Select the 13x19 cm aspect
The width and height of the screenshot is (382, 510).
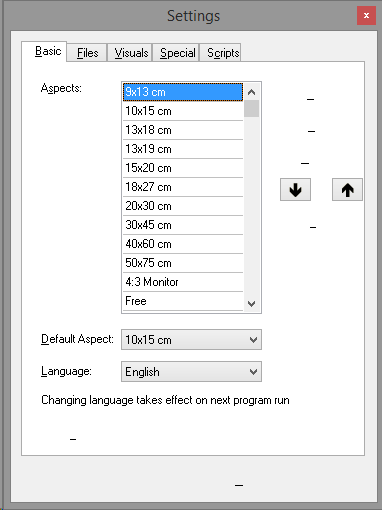click(x=183, y=149)
